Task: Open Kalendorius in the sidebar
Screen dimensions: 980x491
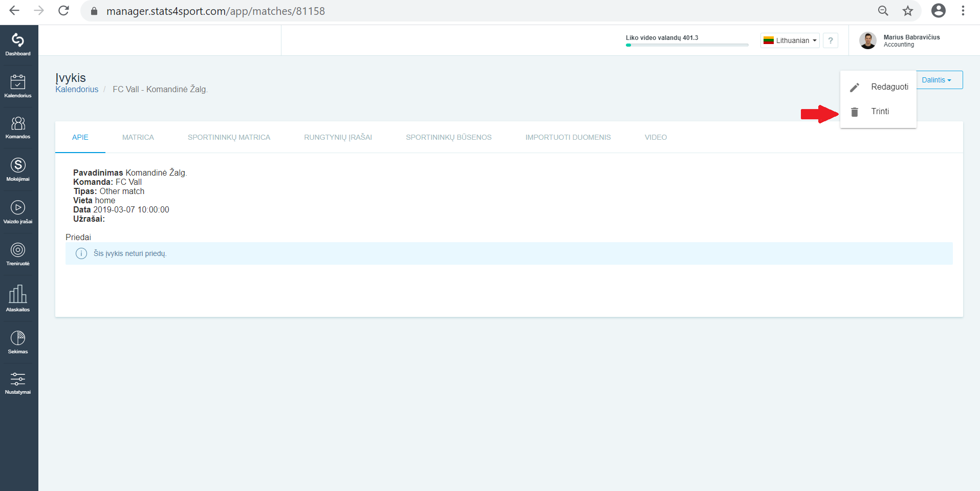Action: click(18, 86)
